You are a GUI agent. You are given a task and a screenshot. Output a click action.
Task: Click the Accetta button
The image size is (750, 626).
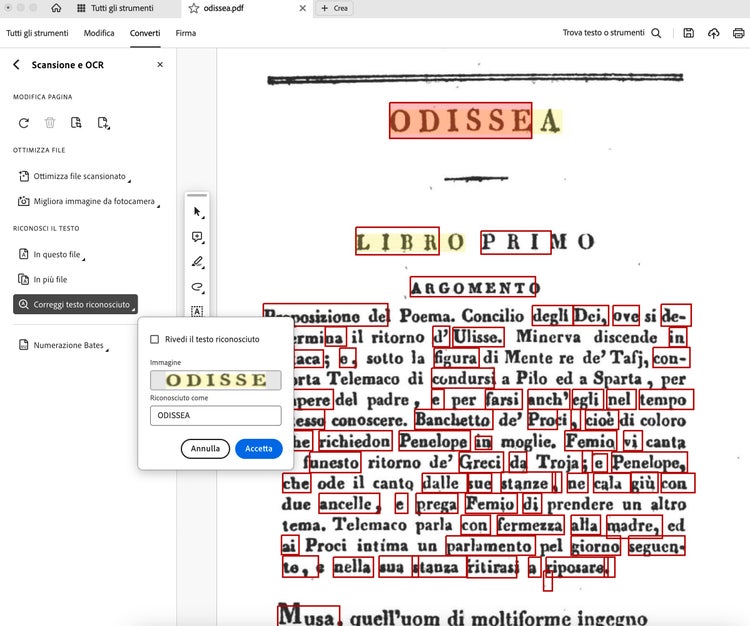click(259, 449)
